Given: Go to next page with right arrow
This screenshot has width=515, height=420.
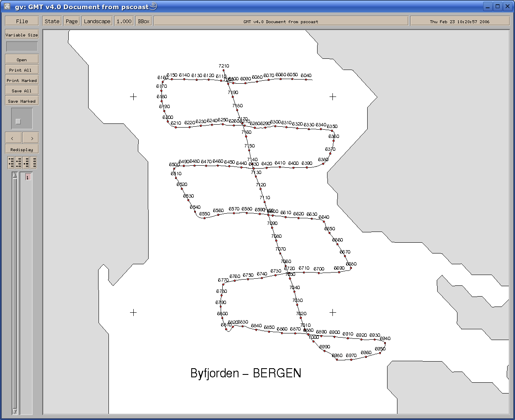Looking at the screenshot, I should pos(31,138).
